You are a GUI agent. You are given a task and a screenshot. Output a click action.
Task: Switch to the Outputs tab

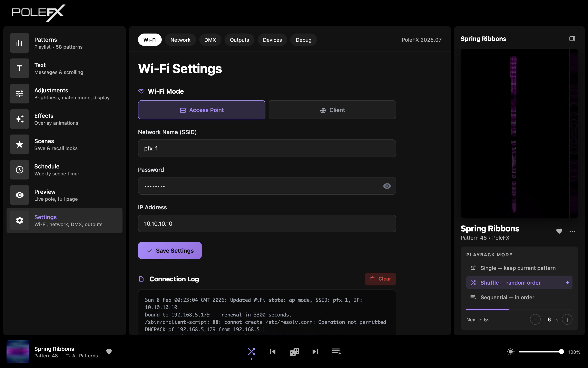[x=239, y=40]
